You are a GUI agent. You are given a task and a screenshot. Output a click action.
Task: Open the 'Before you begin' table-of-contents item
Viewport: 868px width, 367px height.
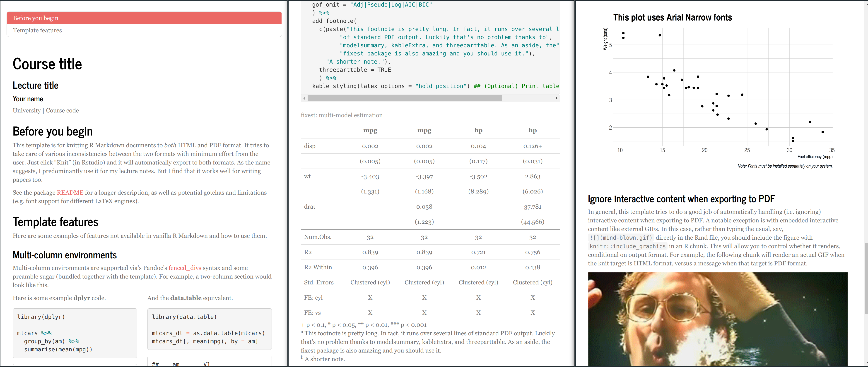pyautogui.click(x=36, y=18)
